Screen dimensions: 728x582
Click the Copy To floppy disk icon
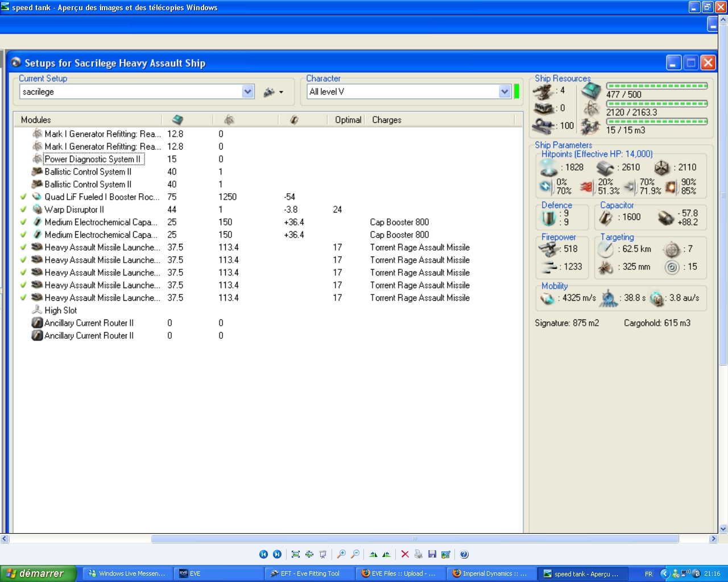[432, 554]
